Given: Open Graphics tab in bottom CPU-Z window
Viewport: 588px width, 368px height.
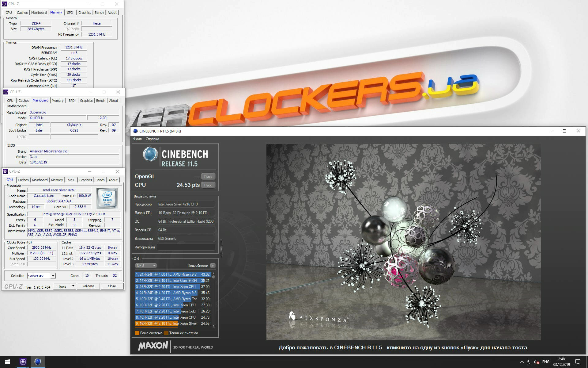Looking at the screenshot, I should (86, 180).
